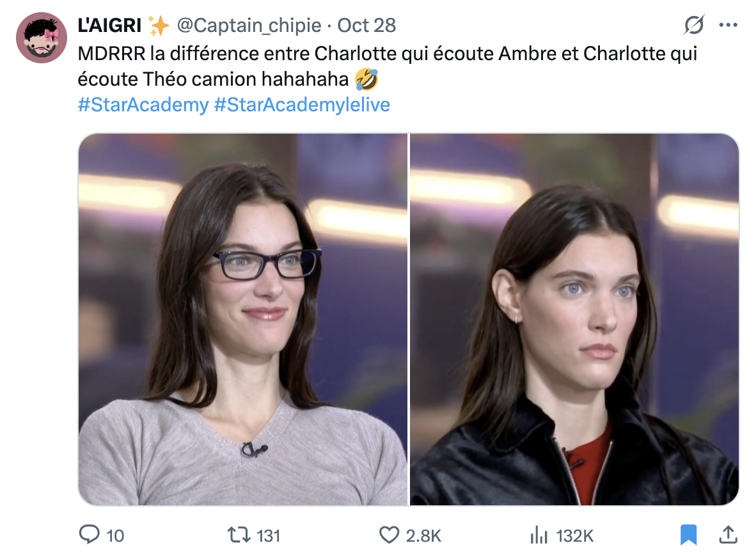Click the L'AIGRI display name
The image size is (756, 559).
click(x=109, y=26)
